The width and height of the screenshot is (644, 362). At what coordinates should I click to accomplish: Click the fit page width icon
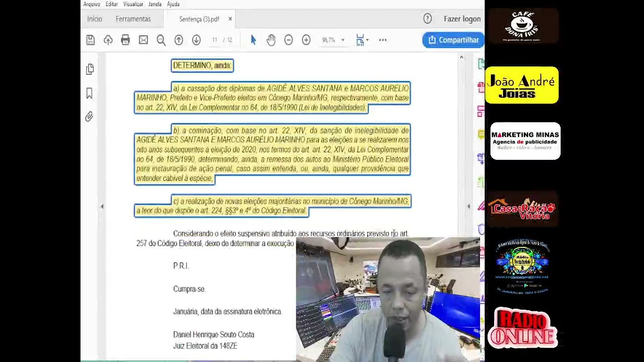[x=360, y=40]
